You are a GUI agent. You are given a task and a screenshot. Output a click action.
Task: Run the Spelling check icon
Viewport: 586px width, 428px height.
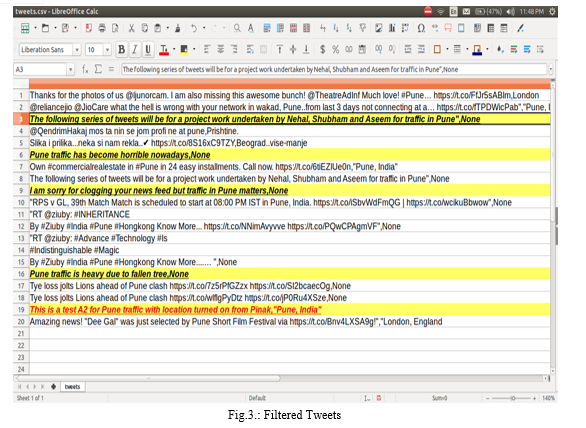tap(251, 28)
